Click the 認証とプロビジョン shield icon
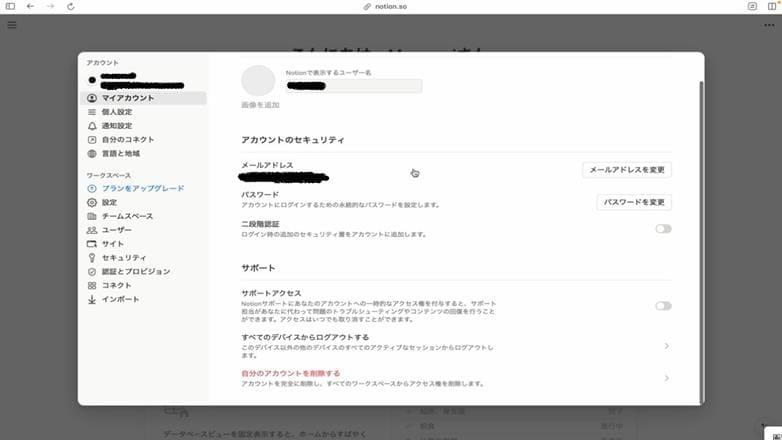The height and width of the screenshot is (440, 782). tap(92, 272)
